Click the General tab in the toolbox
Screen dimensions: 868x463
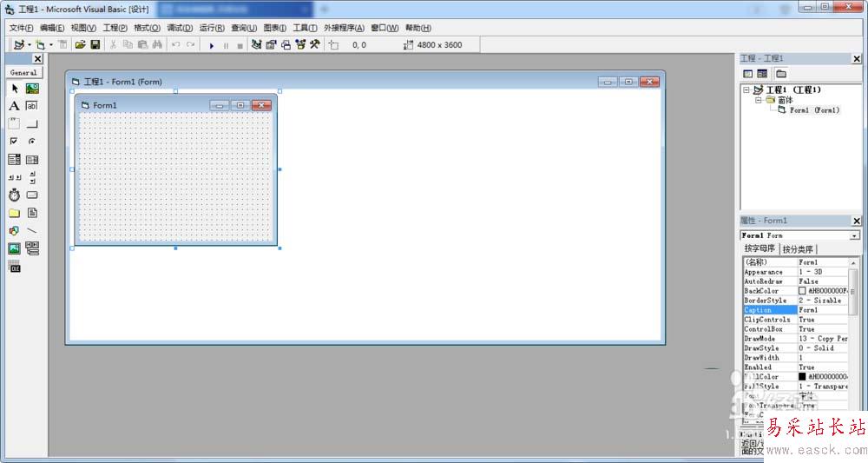23,73
